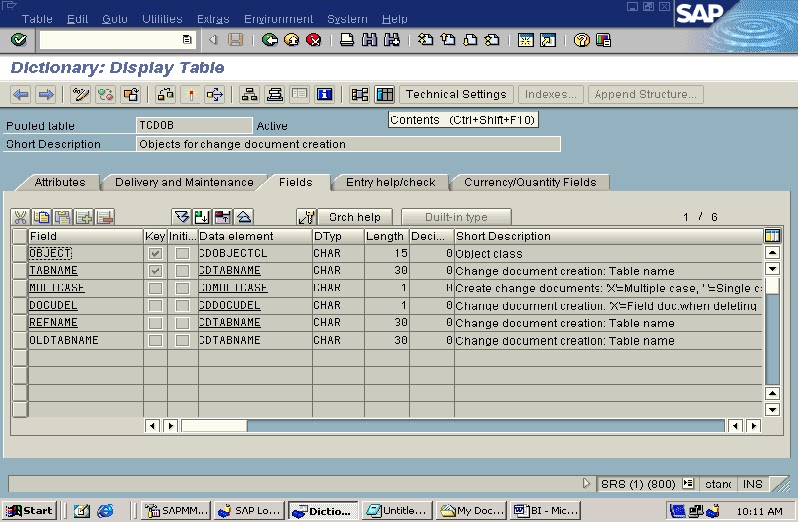The height and width of the screenshot is (522, 798).
Task: Click the Print icon
Action: [x=347, y=40]
